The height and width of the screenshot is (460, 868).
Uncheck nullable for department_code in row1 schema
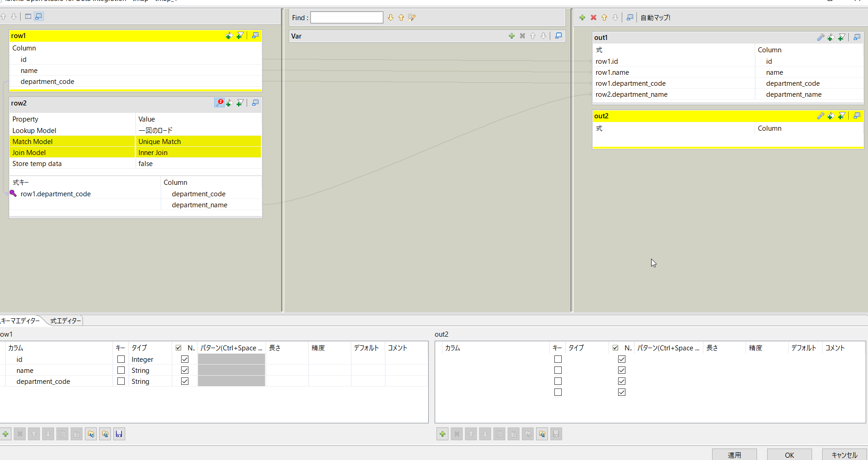(x=185, y=381)
